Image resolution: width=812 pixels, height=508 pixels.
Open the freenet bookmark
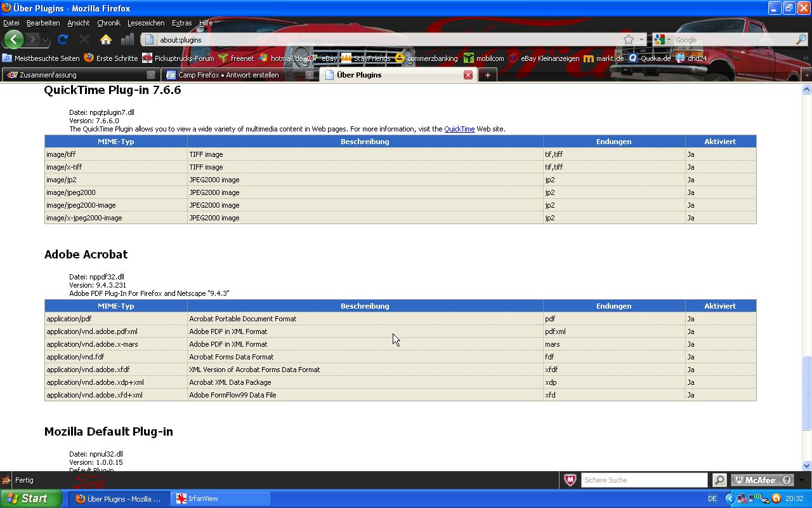click(x=236, y=58)
